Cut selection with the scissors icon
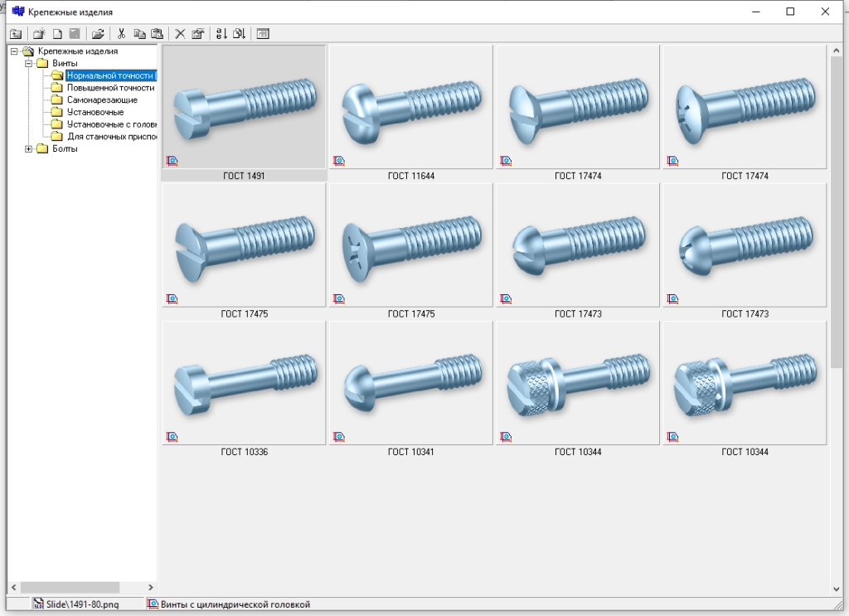The height and width of the screenshot is (616, 849). tap(121, 34)
